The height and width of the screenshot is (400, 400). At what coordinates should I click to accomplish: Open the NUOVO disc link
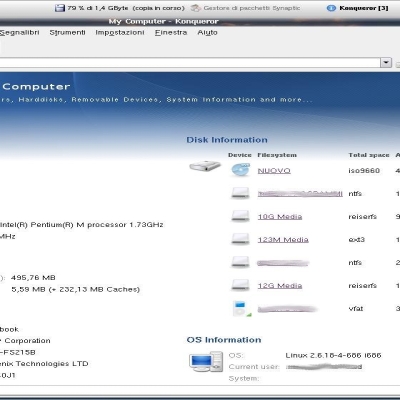[x=274, y=171]
